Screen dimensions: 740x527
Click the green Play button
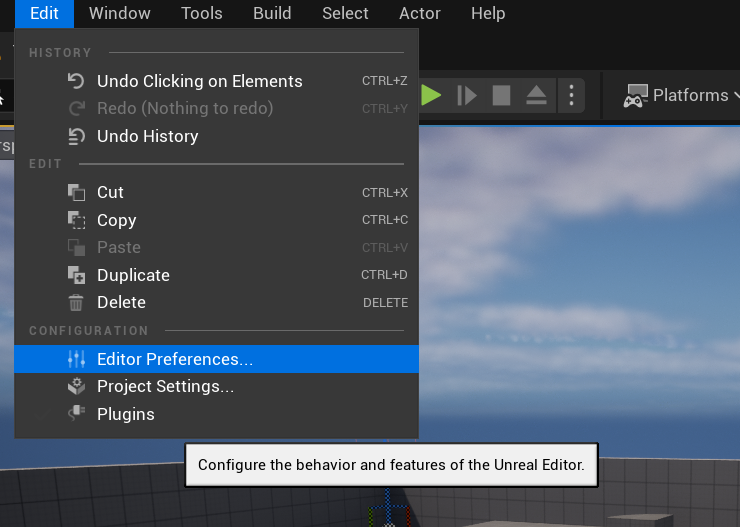[432, 95]
